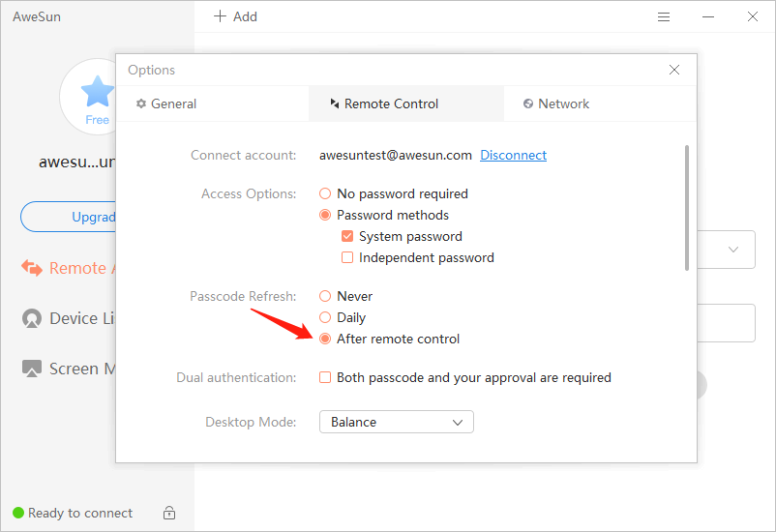Screen dimensions: 776x532
Task: Switch to the Network tab
Action: pos(600,103)
